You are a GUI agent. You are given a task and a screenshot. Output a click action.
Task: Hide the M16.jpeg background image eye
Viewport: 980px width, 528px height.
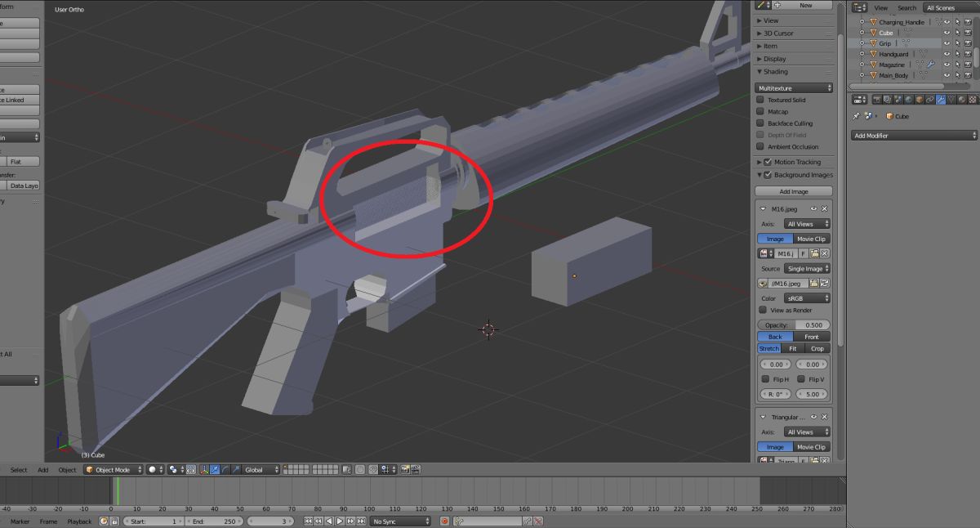[x=813, y=208]
